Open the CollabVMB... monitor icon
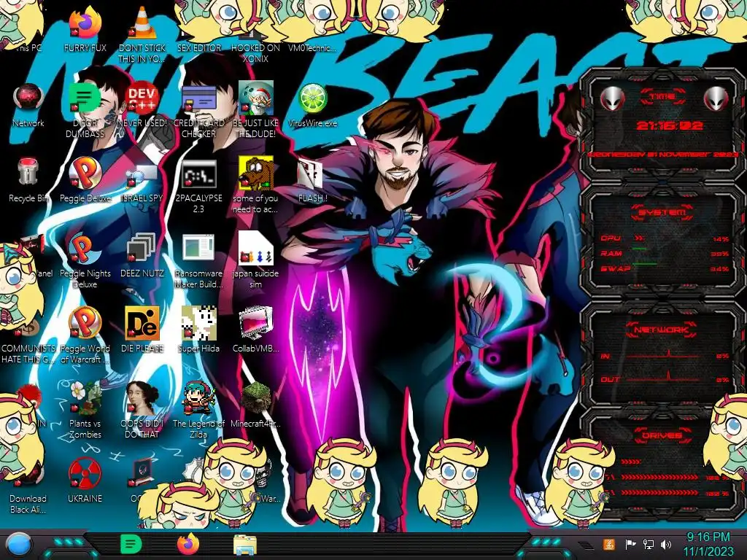747x560 pixels. tap(255, 324)
